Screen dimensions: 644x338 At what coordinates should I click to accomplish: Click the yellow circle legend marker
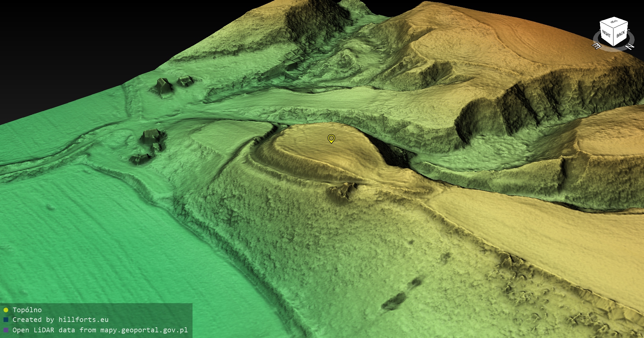click(6, 310)
